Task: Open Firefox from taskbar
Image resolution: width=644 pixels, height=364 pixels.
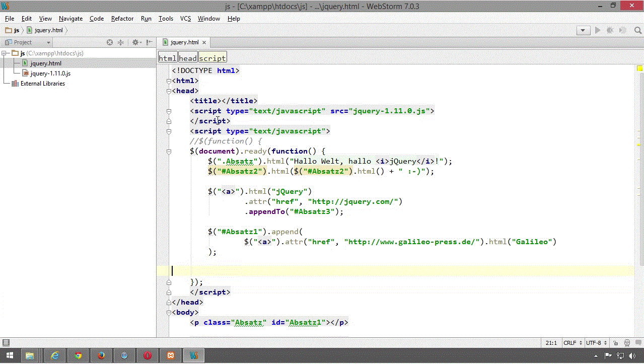Action: (x=101, y=356)
